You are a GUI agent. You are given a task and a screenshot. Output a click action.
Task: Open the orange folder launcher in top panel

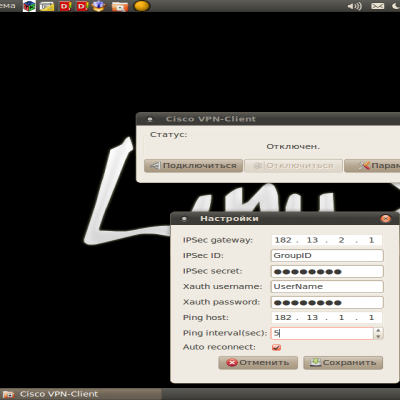coord(120,6)
